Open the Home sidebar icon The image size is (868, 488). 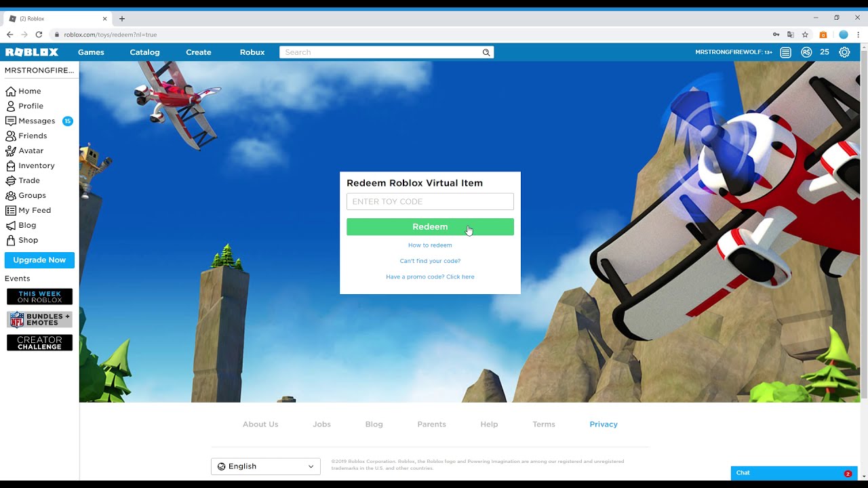[x=10, y=91]
